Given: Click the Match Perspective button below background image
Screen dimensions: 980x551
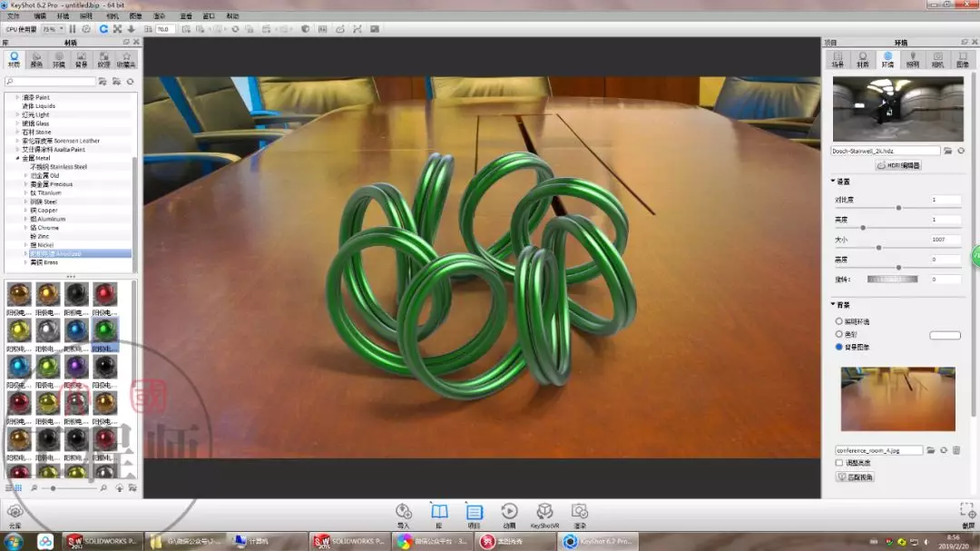Looking at the screenshot, I should pyautogui.click(x=855, y=477).
